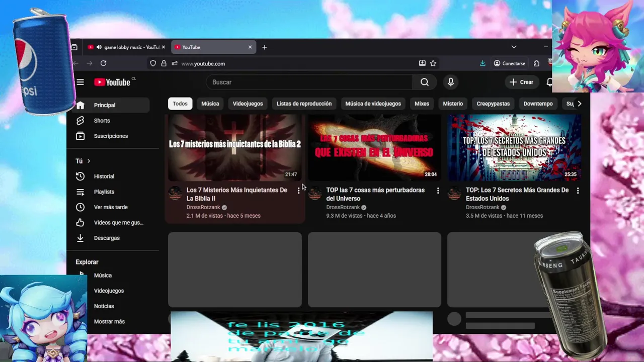Start voice search with microphone icon
This screenshot has width=644, height=362.
point(451,82)
